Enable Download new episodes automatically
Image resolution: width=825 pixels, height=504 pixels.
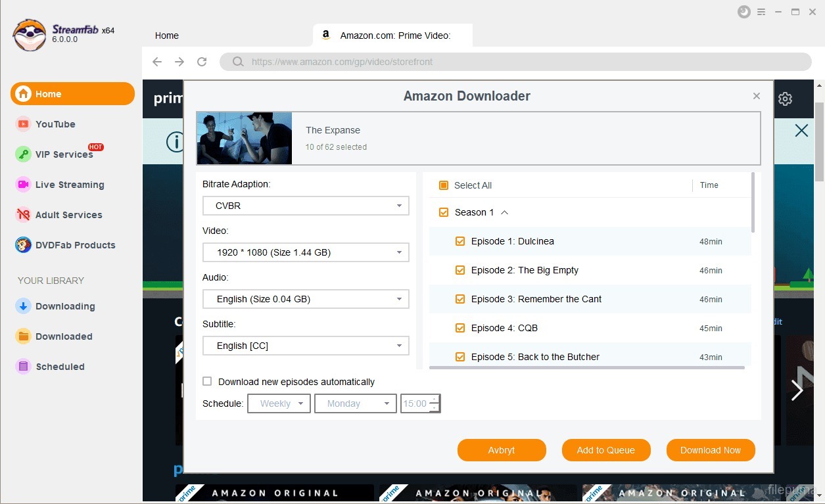[207, 381]
